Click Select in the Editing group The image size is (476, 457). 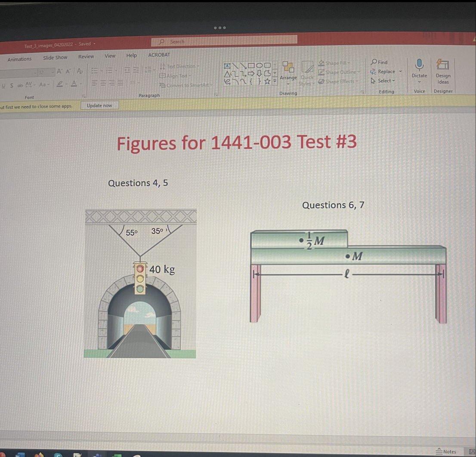(x=383, y=80)
